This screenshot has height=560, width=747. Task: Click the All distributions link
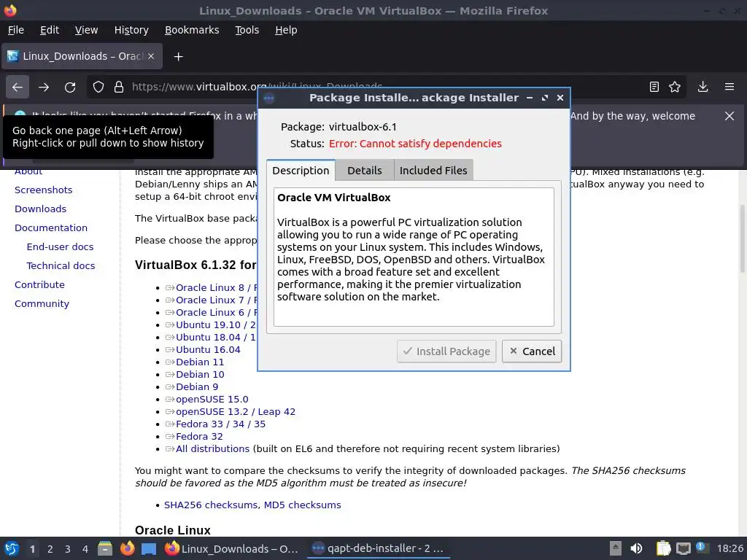[x=212, y=448]
